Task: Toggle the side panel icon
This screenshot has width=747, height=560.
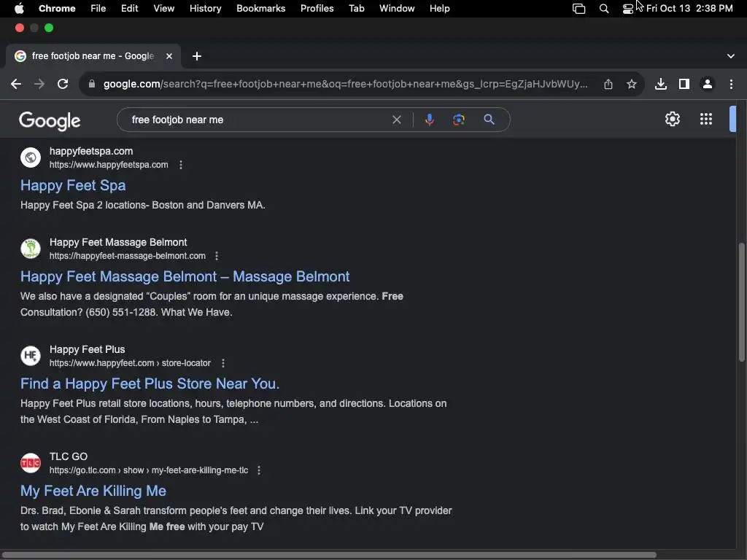Action: pos(684,85)
